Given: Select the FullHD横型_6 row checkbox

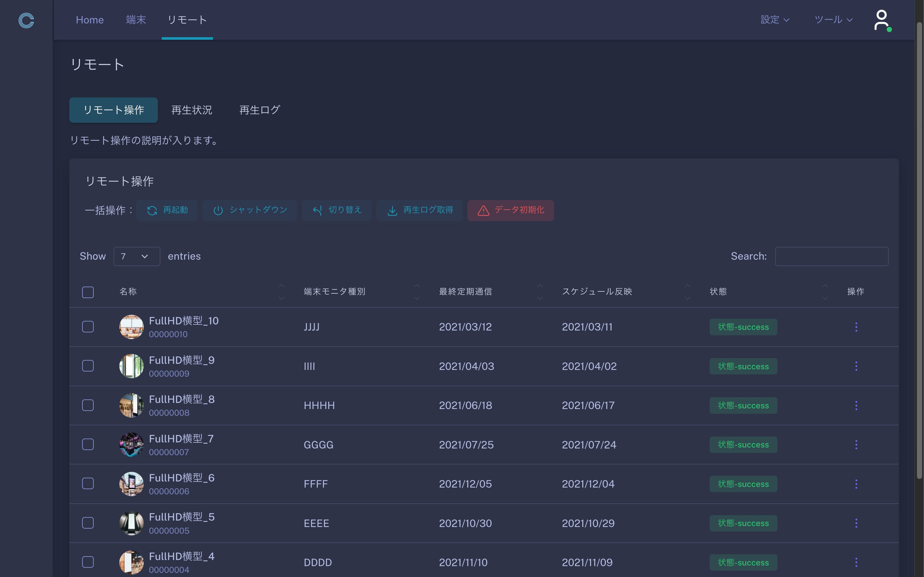Looking at the screenshot, I should pos(88,483).
